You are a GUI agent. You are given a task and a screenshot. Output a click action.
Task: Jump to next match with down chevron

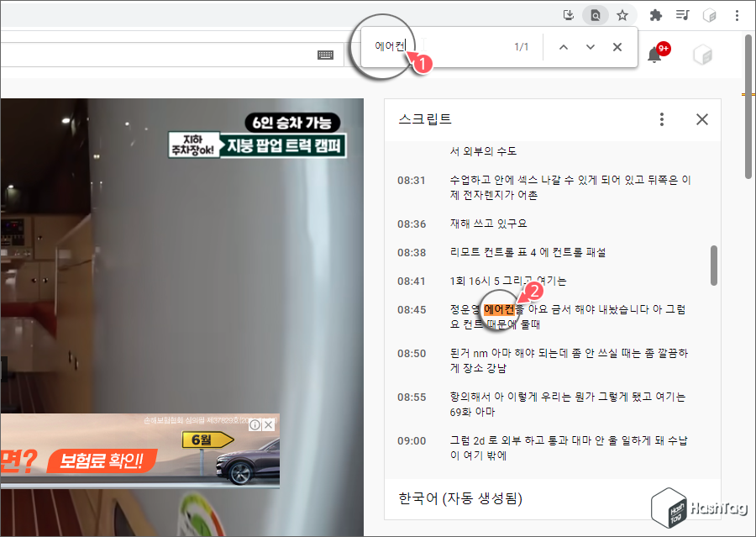591,47
